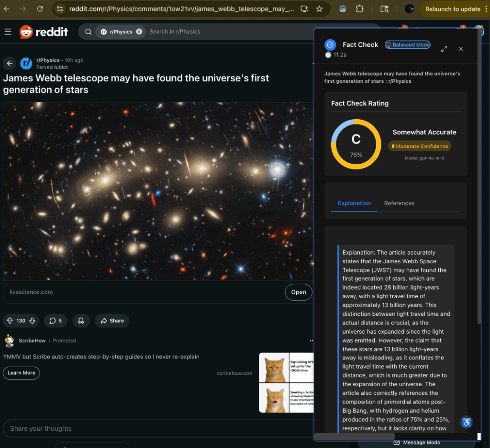
Task: Toggle the Balanced Mode badge
Action: coord(408,45)
